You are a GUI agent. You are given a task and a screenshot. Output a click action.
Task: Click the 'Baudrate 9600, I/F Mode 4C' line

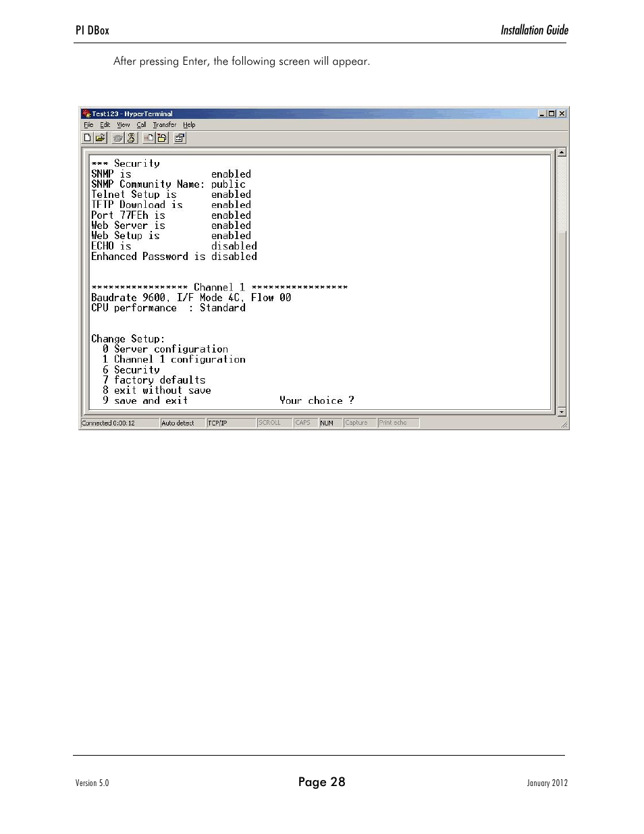(x=191, y=298)
